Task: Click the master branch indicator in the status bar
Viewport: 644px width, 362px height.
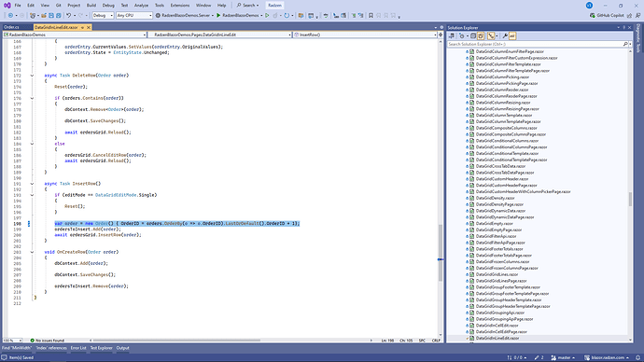Action: tap(563, 357)
